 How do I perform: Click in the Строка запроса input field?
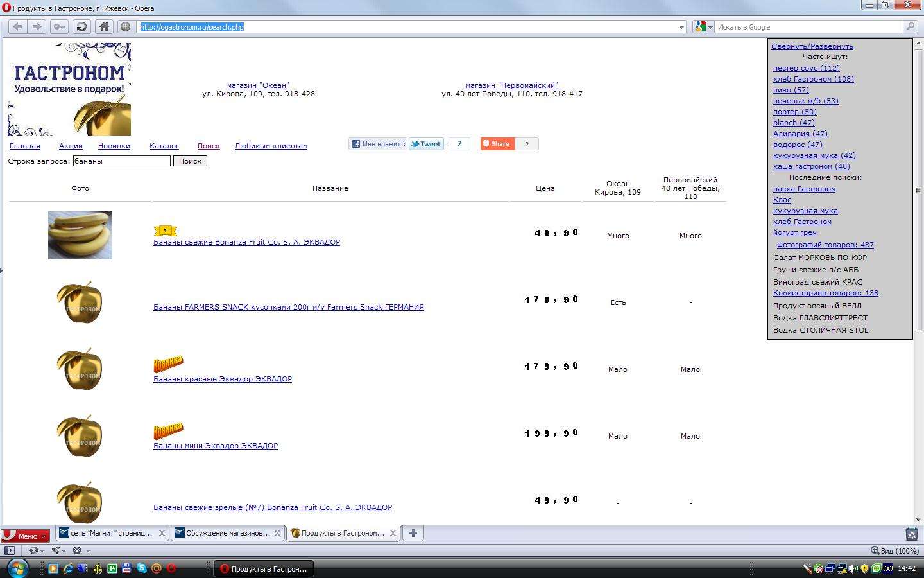[x=121, y=161]
